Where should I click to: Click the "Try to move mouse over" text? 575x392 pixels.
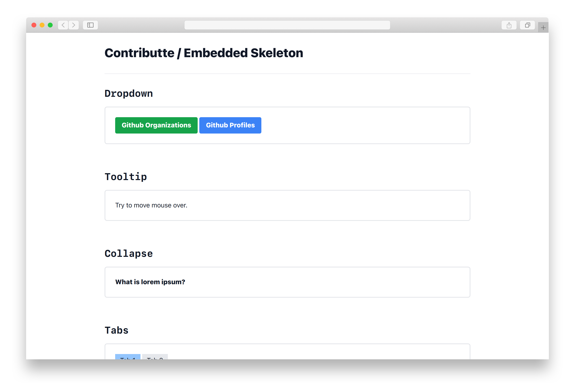tap(151, 205)
